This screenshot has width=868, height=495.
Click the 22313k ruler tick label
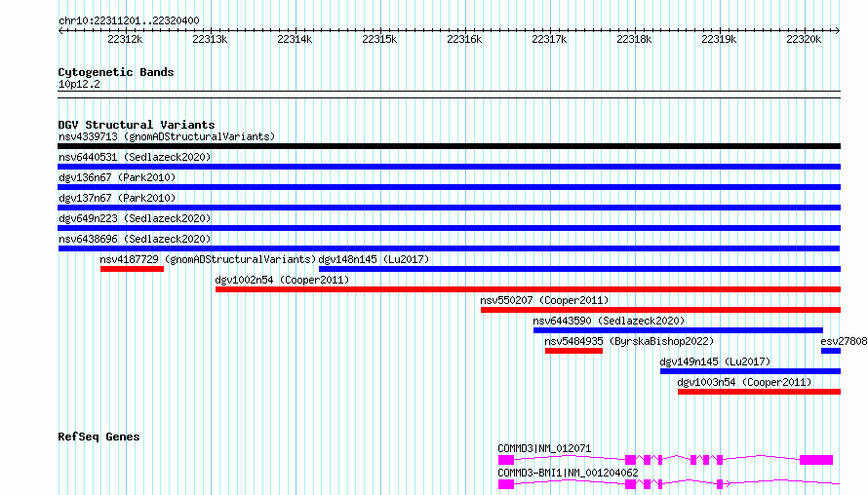click(x=210, y=39)
